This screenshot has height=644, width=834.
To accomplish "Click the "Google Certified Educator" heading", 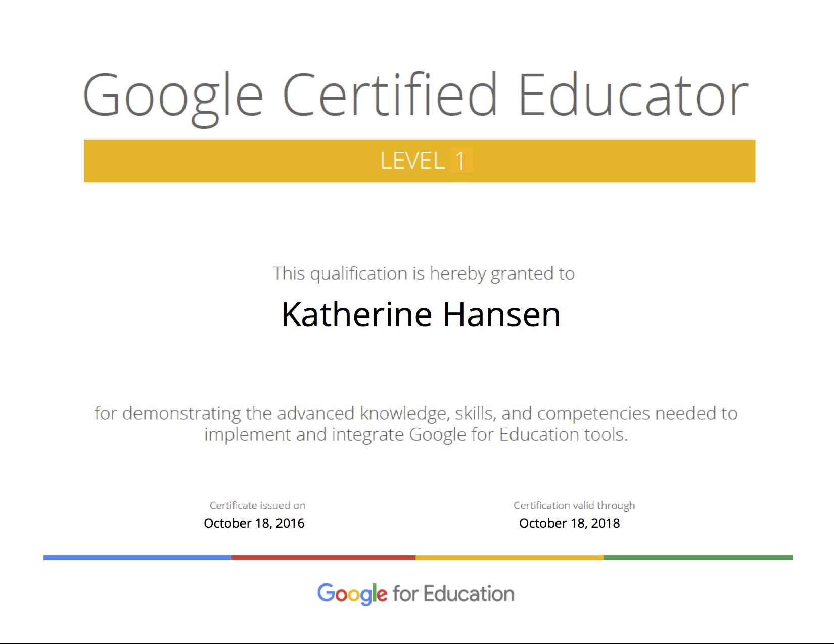I will pos(415,95).
